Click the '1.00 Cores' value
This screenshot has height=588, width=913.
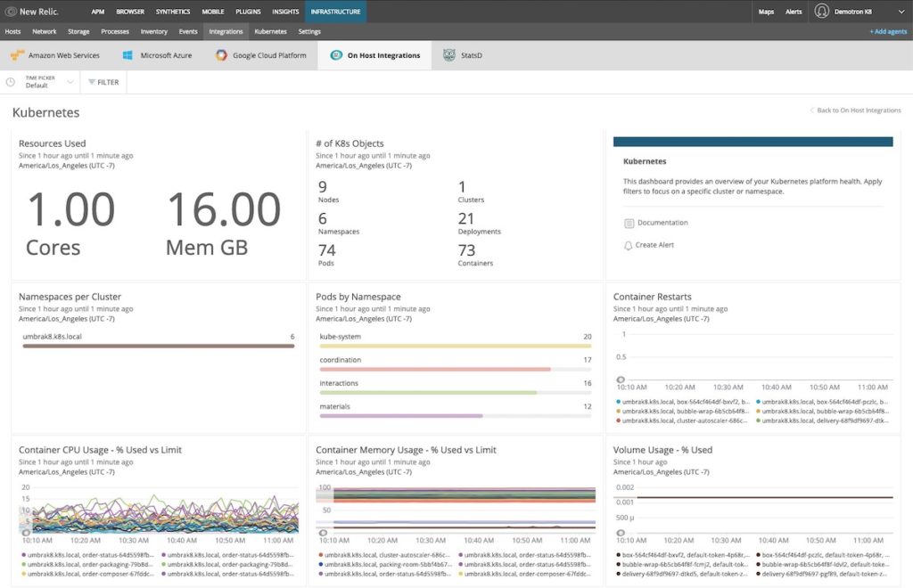[70, 224]
